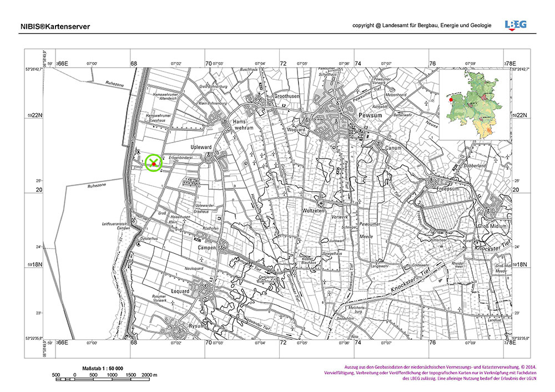The image size is (555, 392).
Task: Click the Uplewarder Grashaus label
Action: tap(205, 208)
